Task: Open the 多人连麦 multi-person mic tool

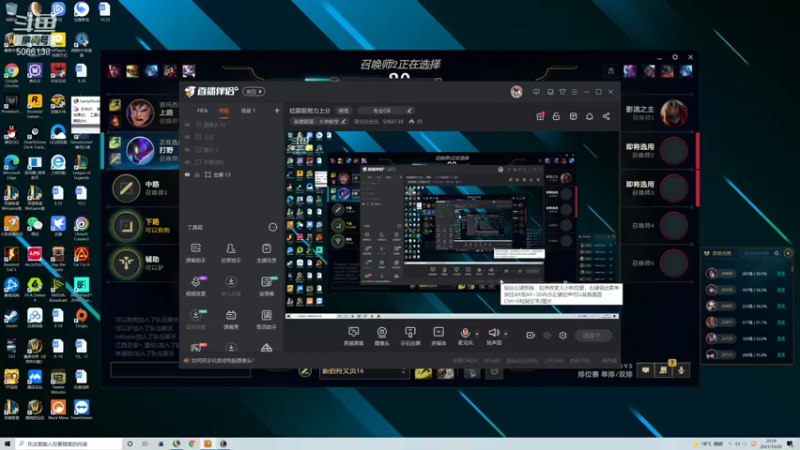Action: tap(231, 286)
